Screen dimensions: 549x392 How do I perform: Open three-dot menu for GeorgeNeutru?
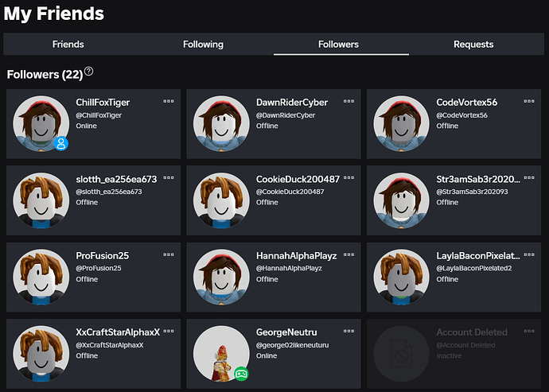(348, 331)
